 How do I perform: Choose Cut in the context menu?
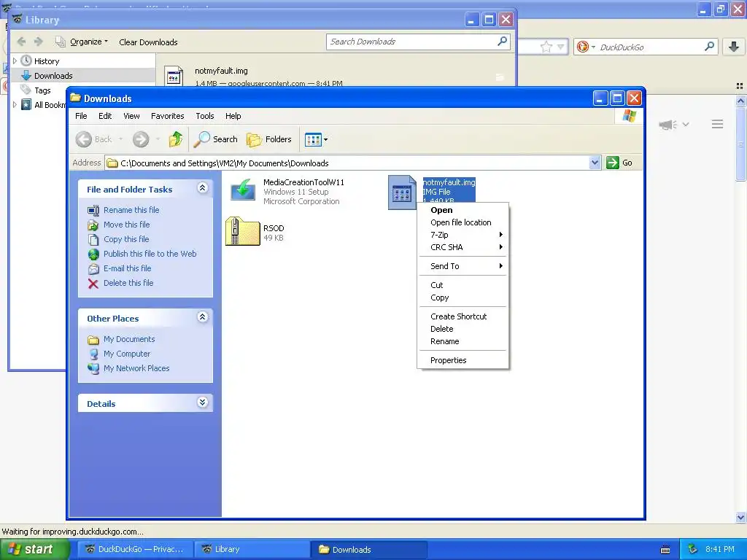pos(462,285)
